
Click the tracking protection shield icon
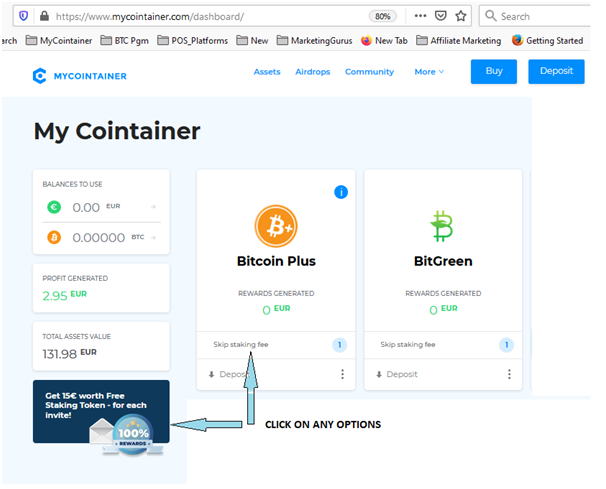point(24,16)
